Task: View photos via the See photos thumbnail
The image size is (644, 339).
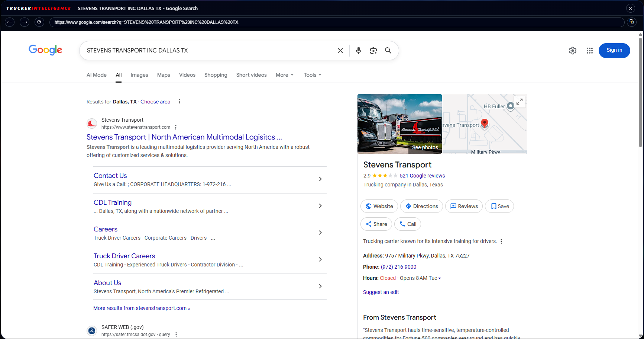Action: pyautogui.click(x=425, y=147)
